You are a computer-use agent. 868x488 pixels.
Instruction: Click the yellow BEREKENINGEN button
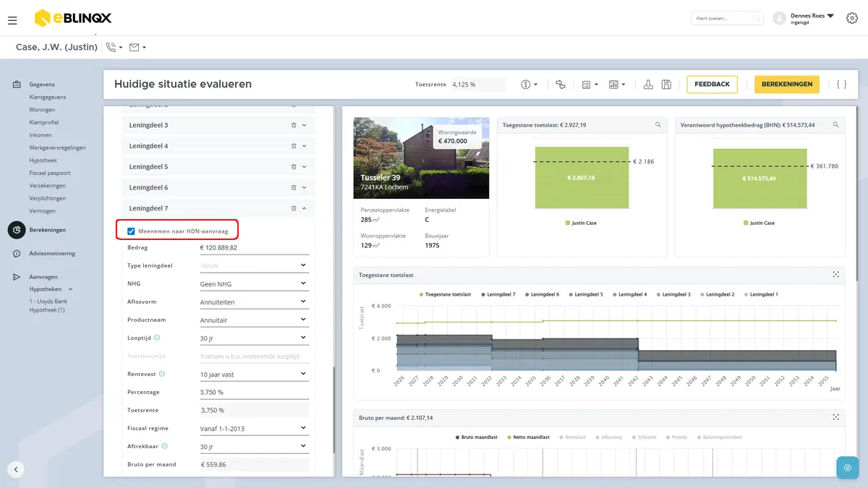[x=787, y=85]
